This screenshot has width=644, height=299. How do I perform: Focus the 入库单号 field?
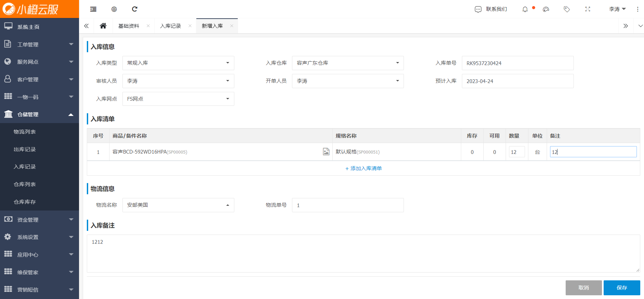pyautogui.click(x=518, y=63)
